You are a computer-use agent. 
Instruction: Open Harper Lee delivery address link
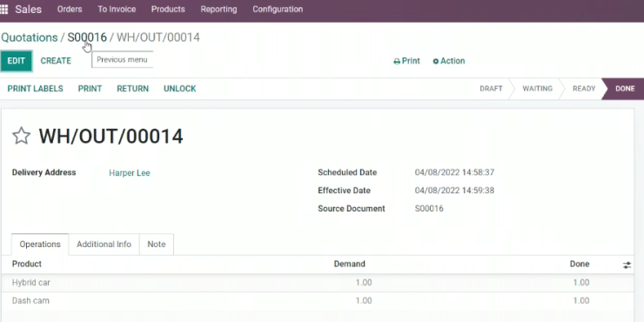pyautogui.click(x=130, y=173)
